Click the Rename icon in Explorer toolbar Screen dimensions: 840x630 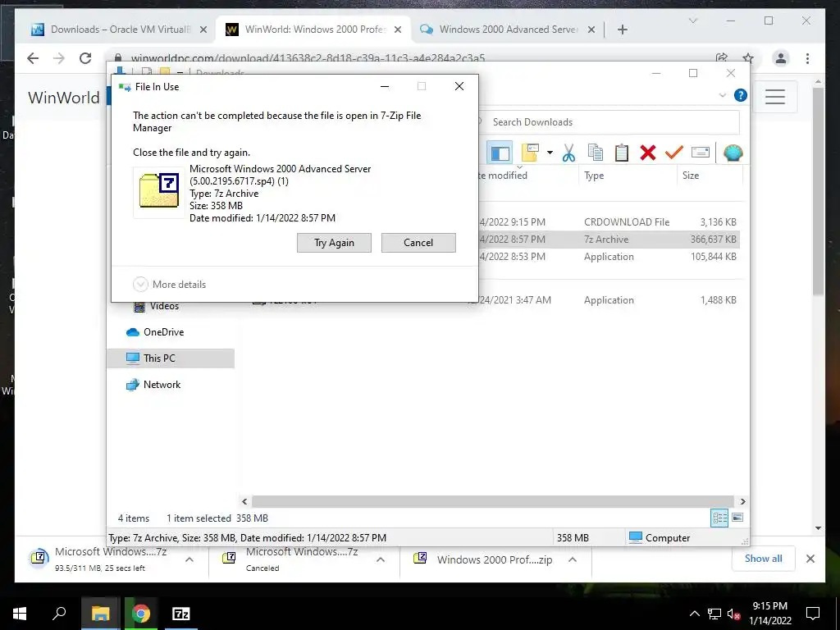coord(701,153)
